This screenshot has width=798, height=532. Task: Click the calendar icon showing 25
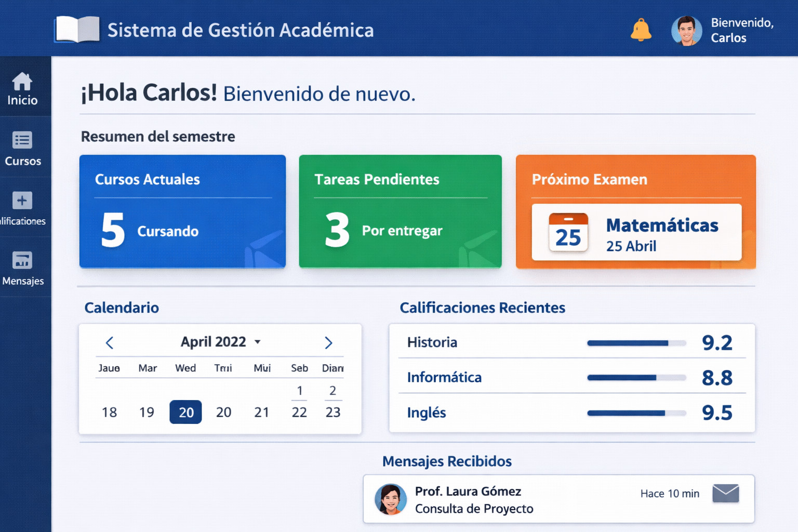[568, 232]
